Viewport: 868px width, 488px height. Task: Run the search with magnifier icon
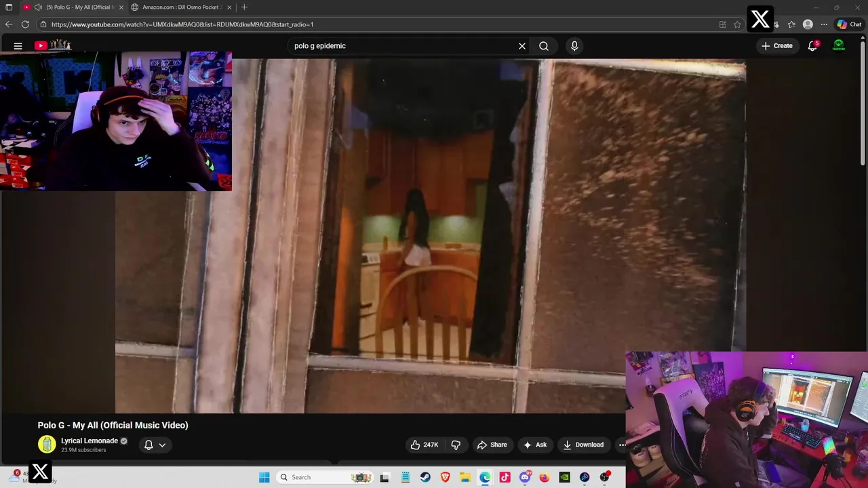click(544, 46)
